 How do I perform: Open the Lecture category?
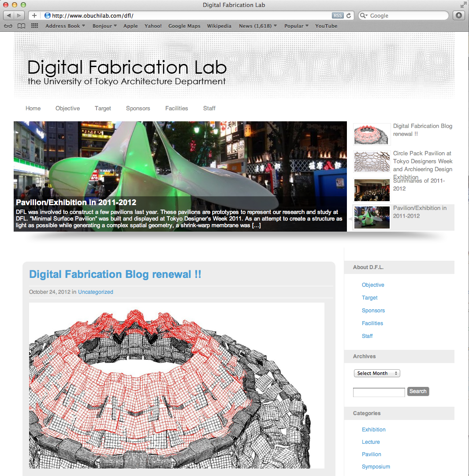tap(371, 442)
